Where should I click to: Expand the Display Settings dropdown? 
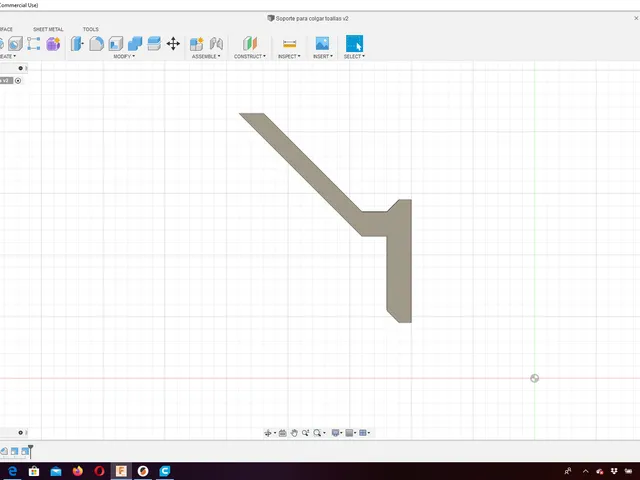336,433
